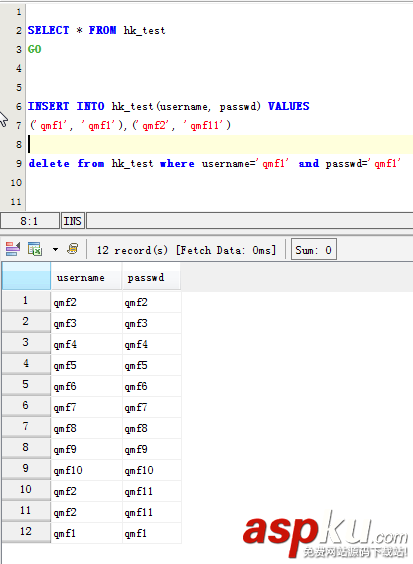The image size is (413, 564).
Task: Click the export to Excel icon
Action: coord(35,249)
